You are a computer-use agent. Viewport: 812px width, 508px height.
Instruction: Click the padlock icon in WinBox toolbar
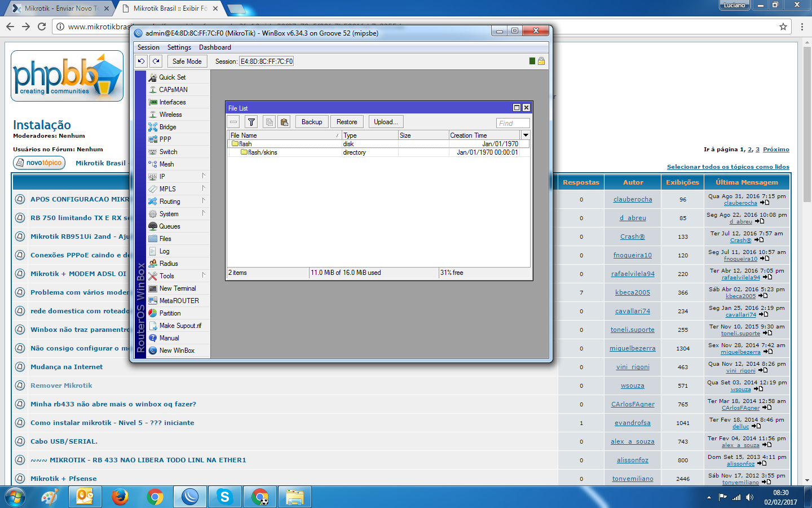pyautogui.click(x=541, y=61)
